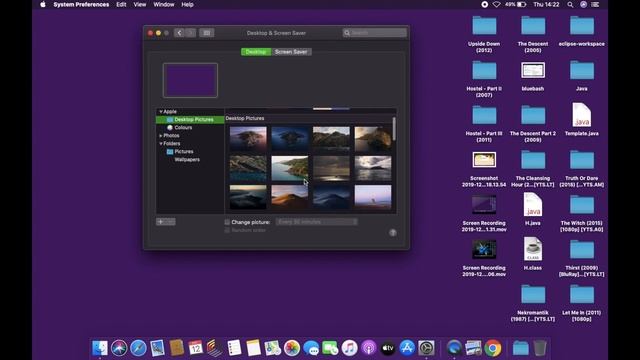640x360 pixels.
Task: Collapse the Folders section disclosure triangle
Action: click(161, 144)
